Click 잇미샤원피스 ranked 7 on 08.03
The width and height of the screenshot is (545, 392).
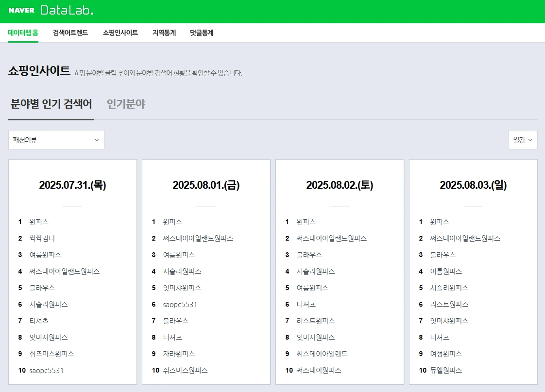pos(449,321)
